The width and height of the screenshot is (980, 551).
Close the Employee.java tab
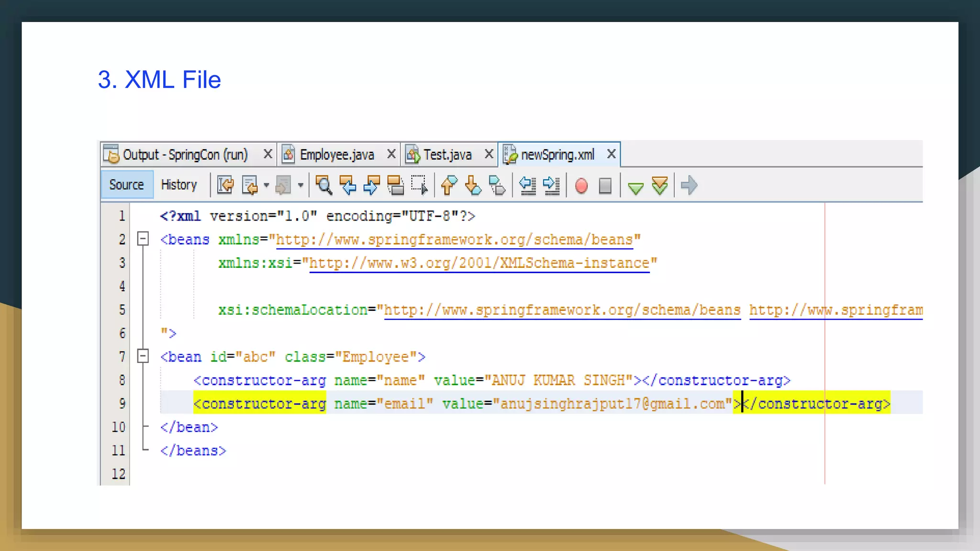391,154
